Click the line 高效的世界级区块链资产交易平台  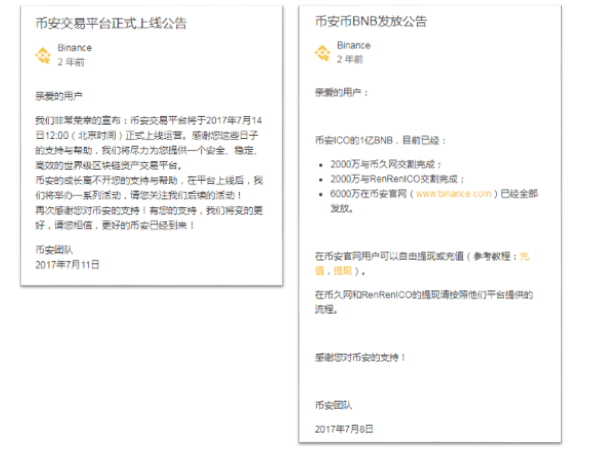pos(109,165)
